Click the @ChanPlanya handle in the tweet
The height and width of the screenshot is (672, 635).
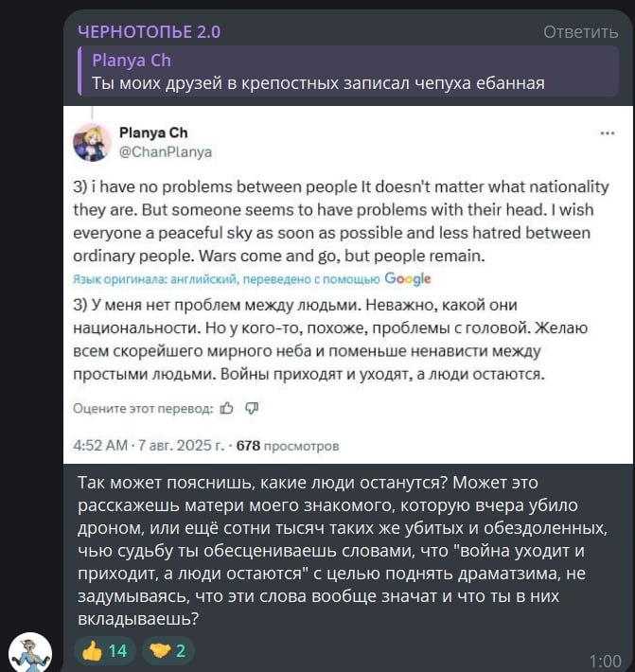click(x=166, y=151)
